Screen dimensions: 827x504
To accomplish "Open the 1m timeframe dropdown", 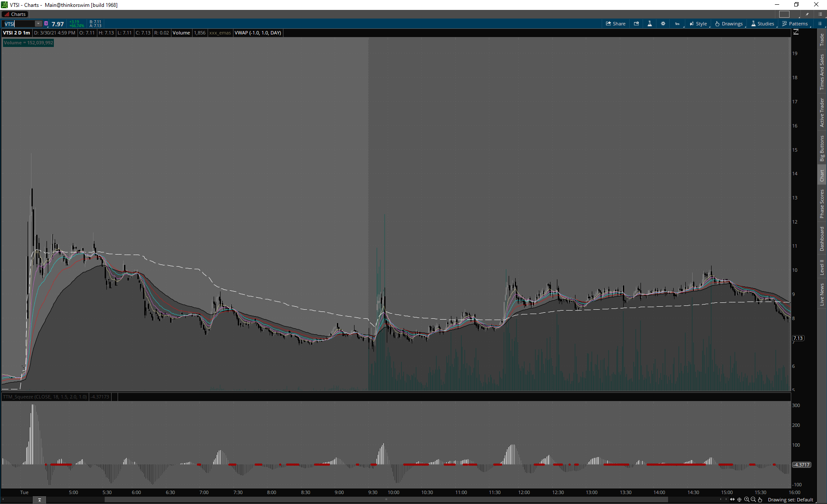I will [x=678, y=24].
